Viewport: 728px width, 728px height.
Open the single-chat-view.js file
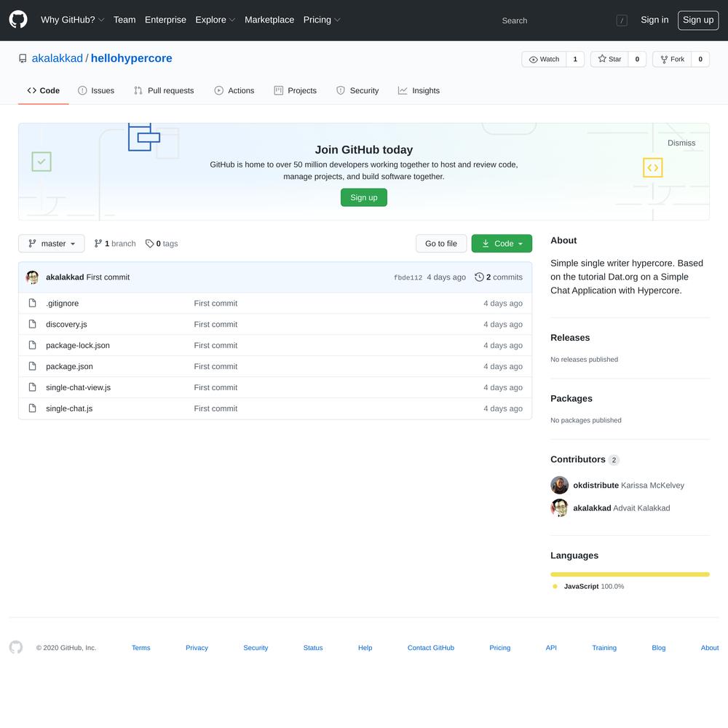pos(79,387)
